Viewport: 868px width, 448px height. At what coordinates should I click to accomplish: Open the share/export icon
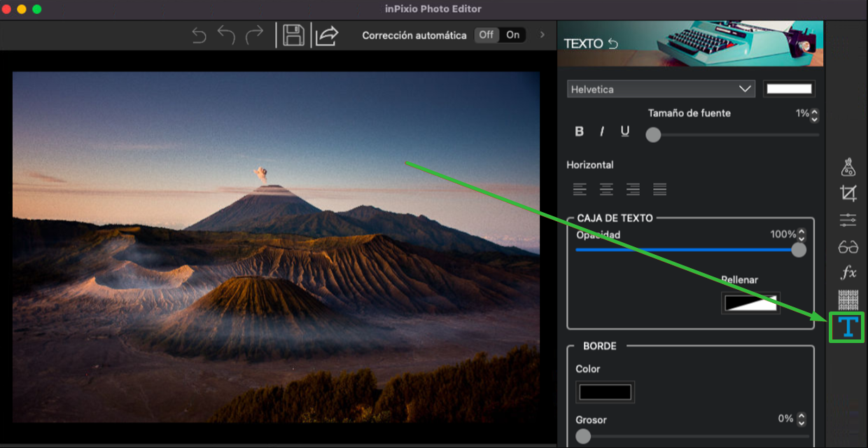[326, 35]
